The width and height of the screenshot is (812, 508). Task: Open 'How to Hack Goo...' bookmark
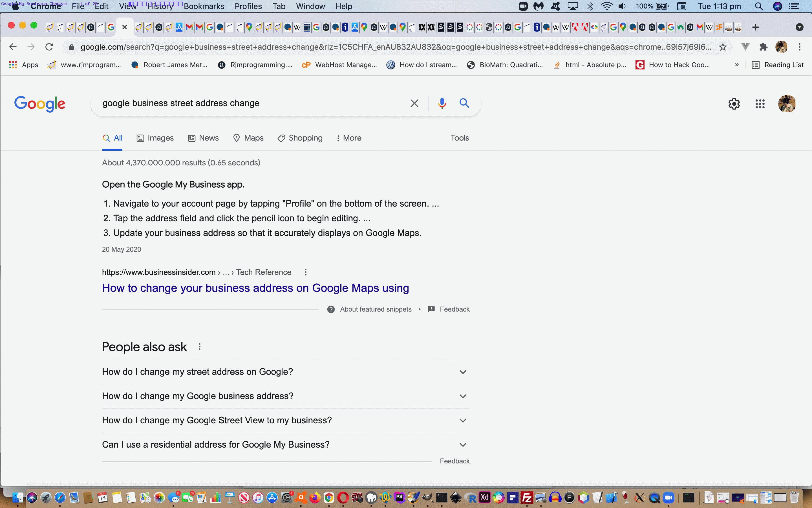click(x=673, y=65)
